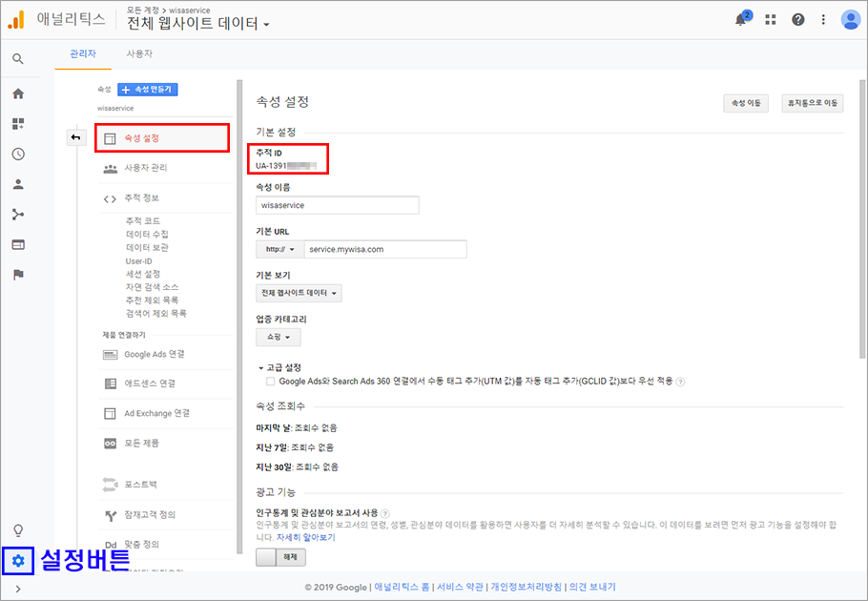The width and height of the screenshot is (868, 601).
Task: Open 사용자 관리 user management item
Action: [165, 168]
